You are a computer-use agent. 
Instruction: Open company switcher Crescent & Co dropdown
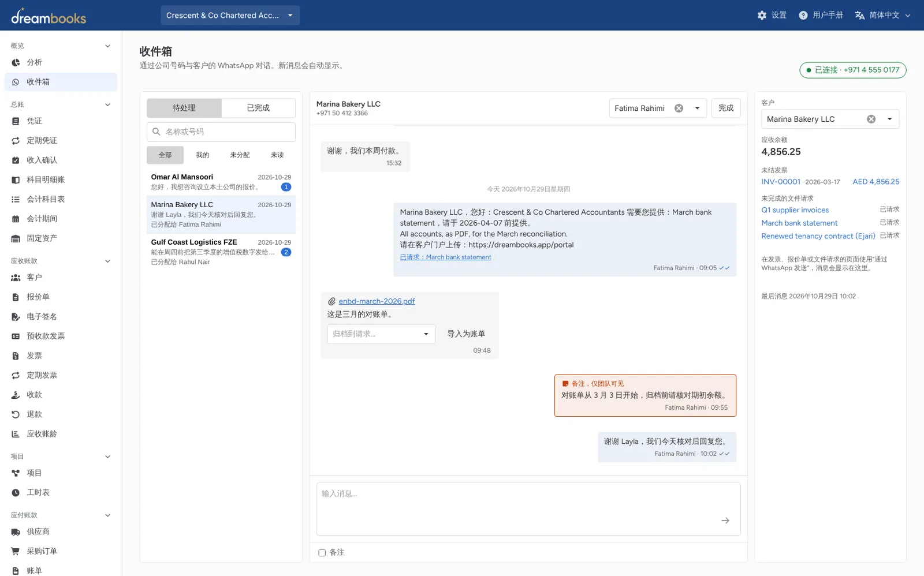(x=230, y=16)
